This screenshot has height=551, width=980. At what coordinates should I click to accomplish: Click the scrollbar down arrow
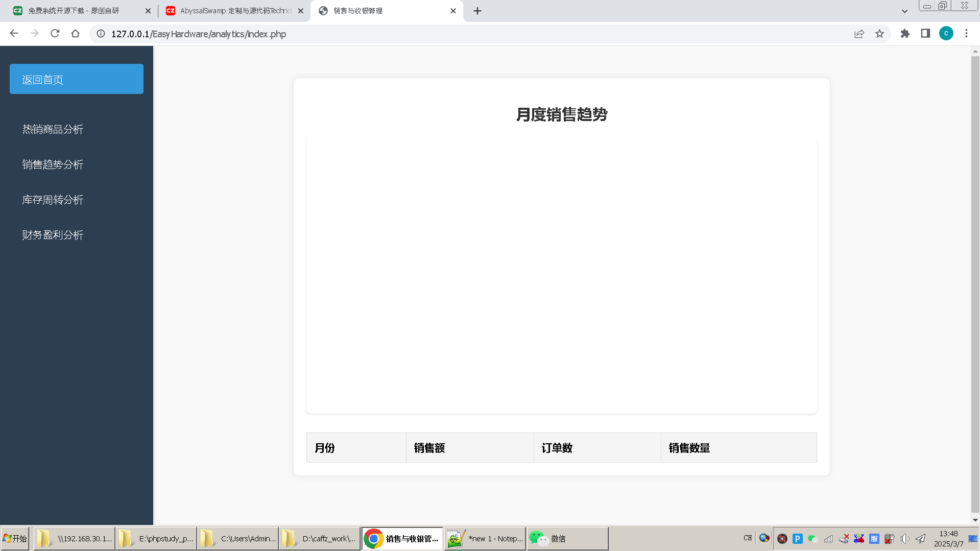(975, 520)
